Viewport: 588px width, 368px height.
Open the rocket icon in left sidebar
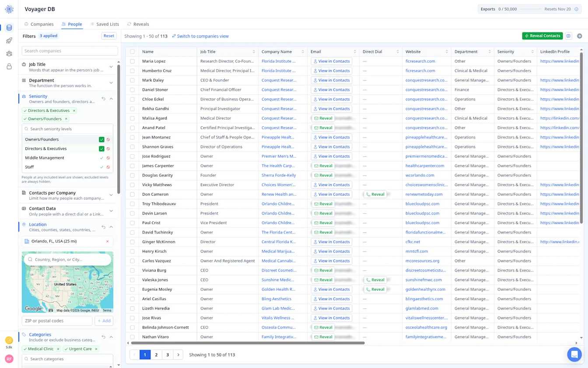pos(9,41)
